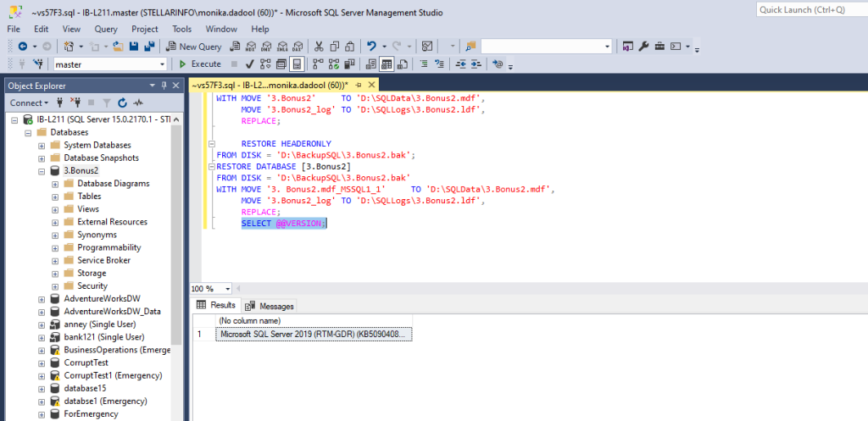Viewport: 868px width, 421px height.
Task: Click the Navigate Backward arrow icon
Action: pyautogui.click(x=23, y=47)
